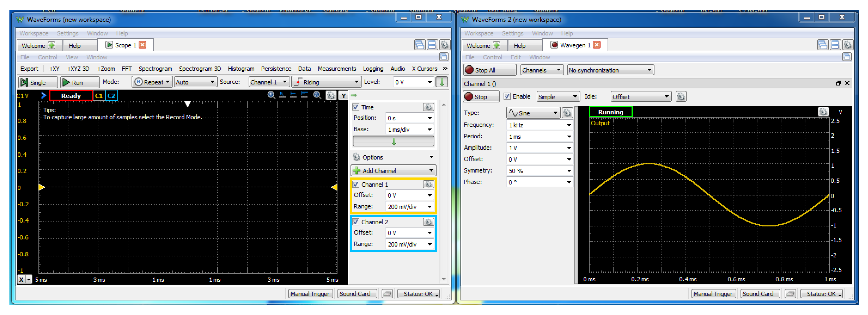Click the Single acquisition icon button
Image resolution: width=868 pixels, height=315 pixels.
click(x=24, y=82)
